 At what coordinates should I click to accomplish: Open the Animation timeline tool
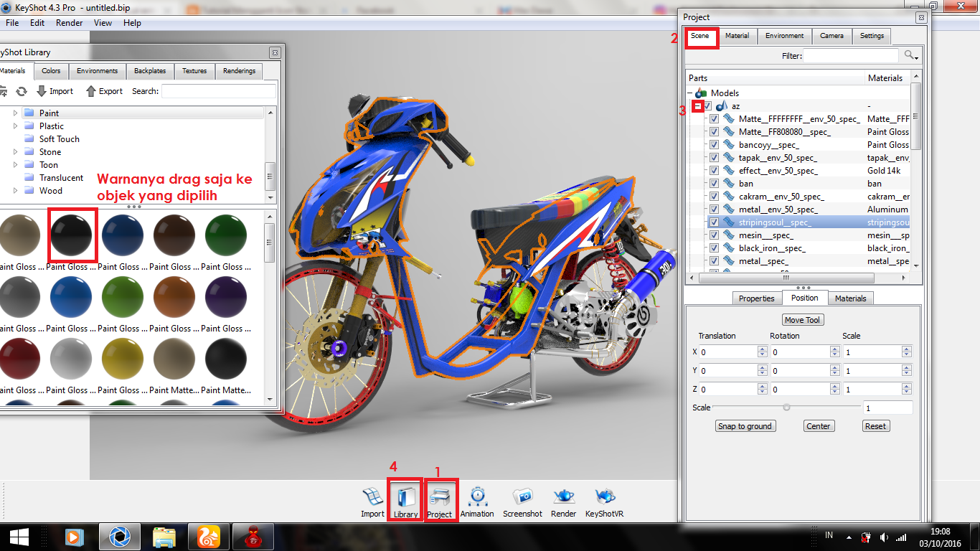[477, 502]
